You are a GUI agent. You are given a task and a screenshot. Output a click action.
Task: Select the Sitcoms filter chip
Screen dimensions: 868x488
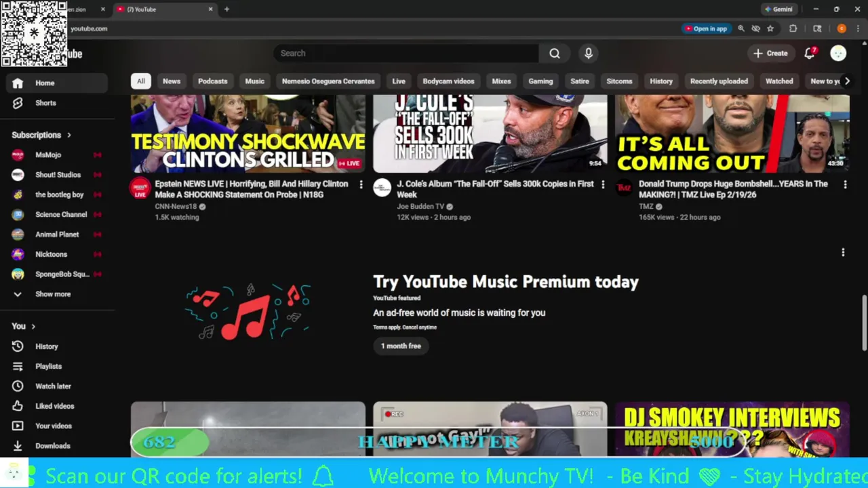pos(619,81)
